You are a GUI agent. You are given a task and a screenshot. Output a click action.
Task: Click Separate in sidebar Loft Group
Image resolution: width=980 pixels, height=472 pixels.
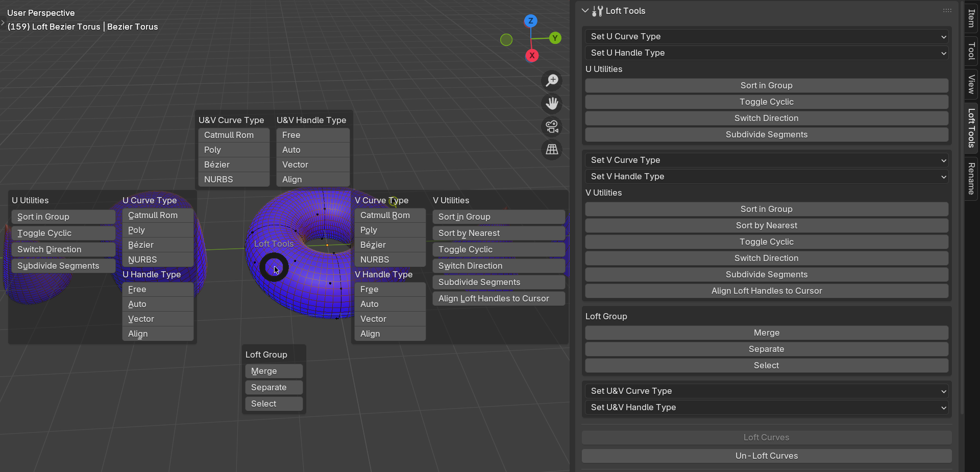[767, 349]
